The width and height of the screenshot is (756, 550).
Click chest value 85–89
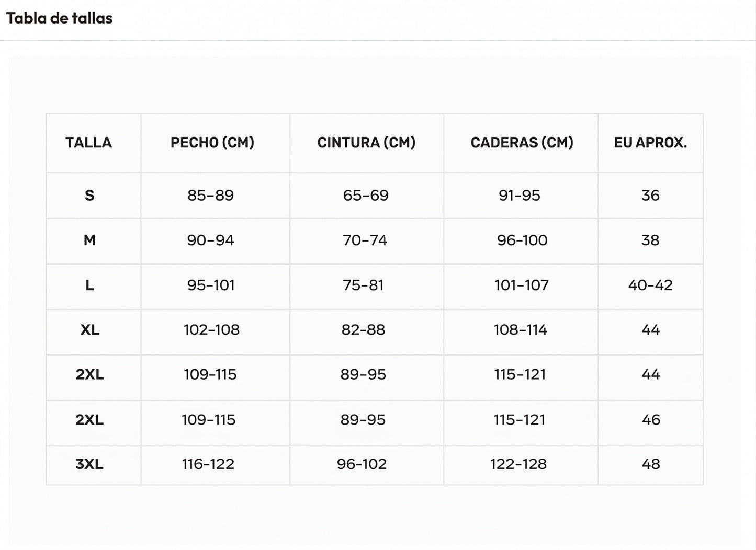coord(210,196)
